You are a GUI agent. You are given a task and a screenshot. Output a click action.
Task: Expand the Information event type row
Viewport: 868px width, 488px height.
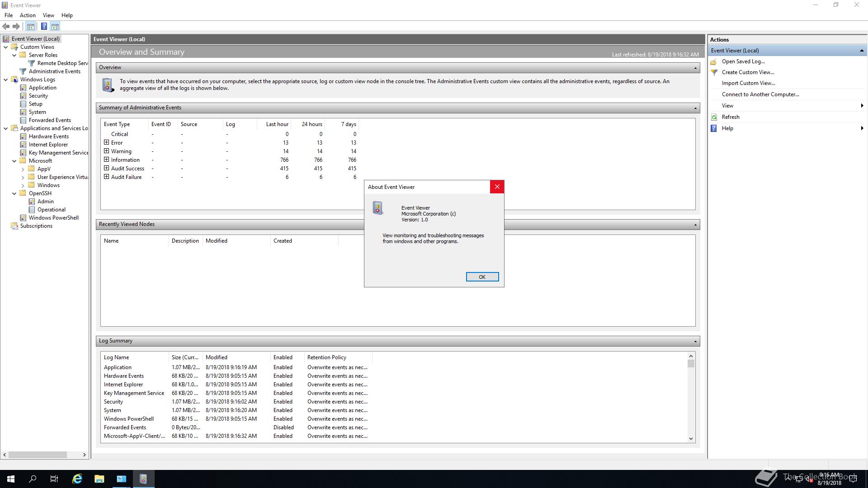[x=107, y=160]
